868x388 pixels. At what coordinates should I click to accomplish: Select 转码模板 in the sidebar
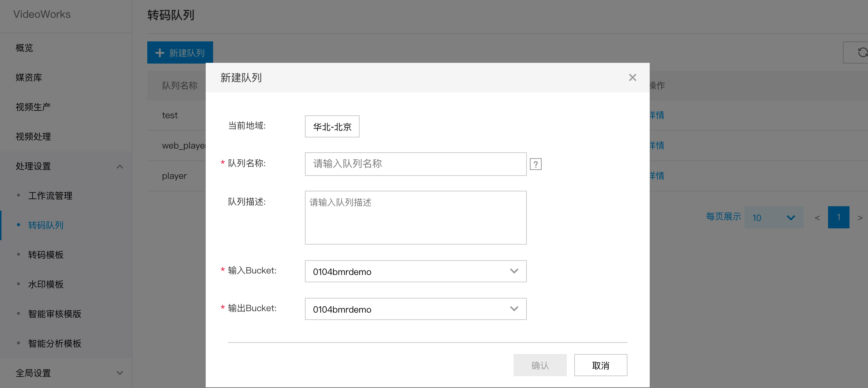click(x=46, y=255)
